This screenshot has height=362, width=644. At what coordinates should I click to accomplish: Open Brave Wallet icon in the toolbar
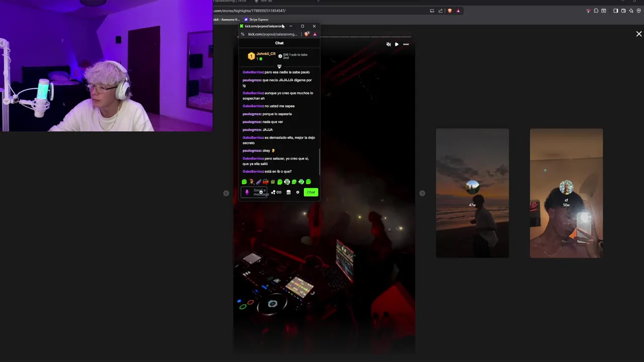pos(623,11)
